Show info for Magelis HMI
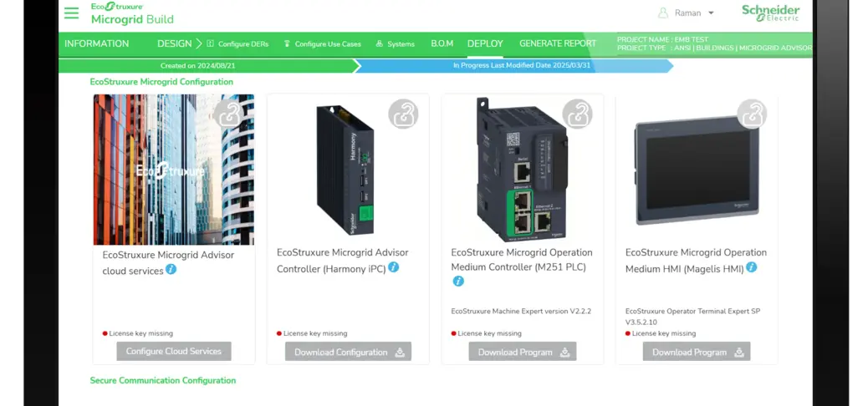Image resolution: width=868 pixels, height=406 pixels. click(x=751, y=267)
